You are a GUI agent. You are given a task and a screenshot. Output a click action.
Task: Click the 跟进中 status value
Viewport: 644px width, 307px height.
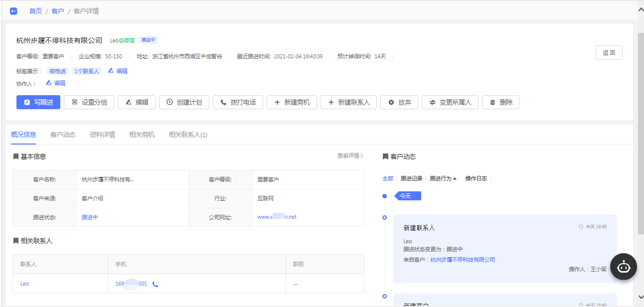pyautogui.click(x=90, y=217)
